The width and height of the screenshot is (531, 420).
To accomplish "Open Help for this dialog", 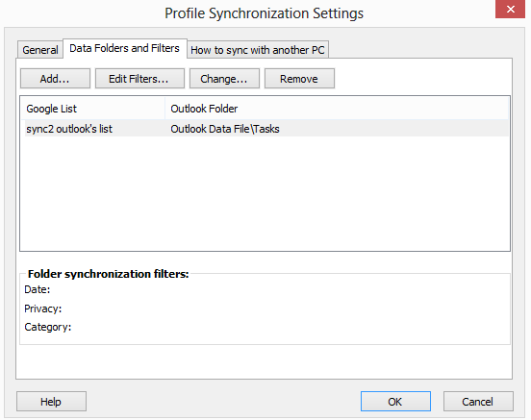I will [51, 402].
